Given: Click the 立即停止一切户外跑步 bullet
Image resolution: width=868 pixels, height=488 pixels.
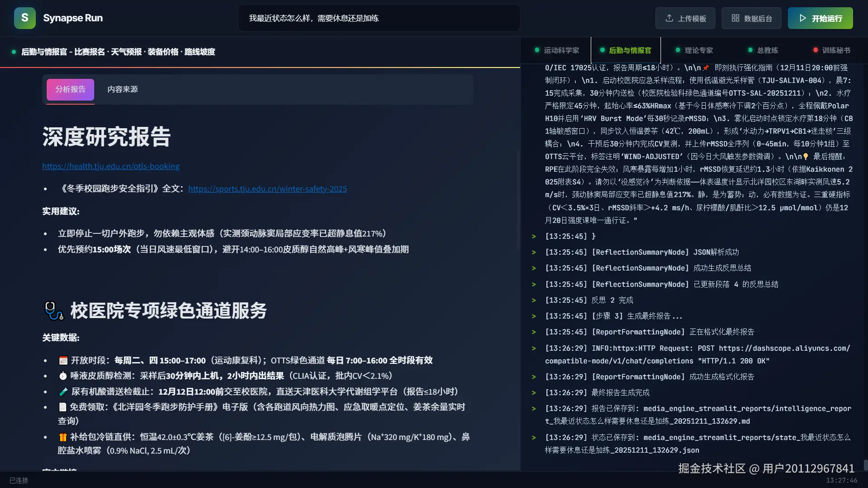Looking at the screenshot, I should click(x=222, y=233).
